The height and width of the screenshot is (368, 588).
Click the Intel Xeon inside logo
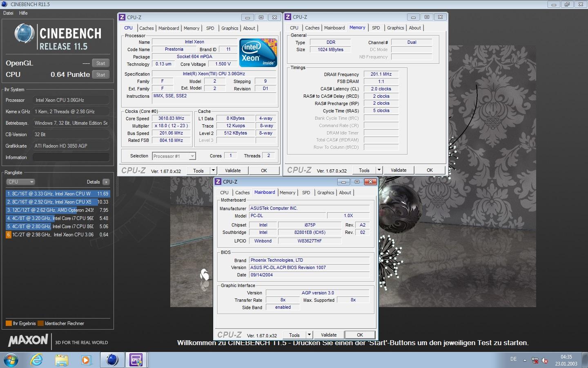(258, 53)
